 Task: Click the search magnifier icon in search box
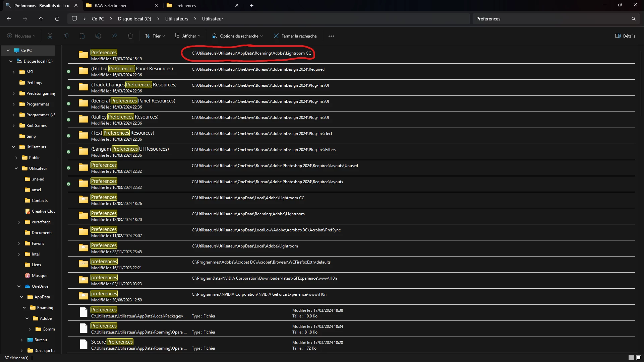pyautogui.click(x=633, y=19)
